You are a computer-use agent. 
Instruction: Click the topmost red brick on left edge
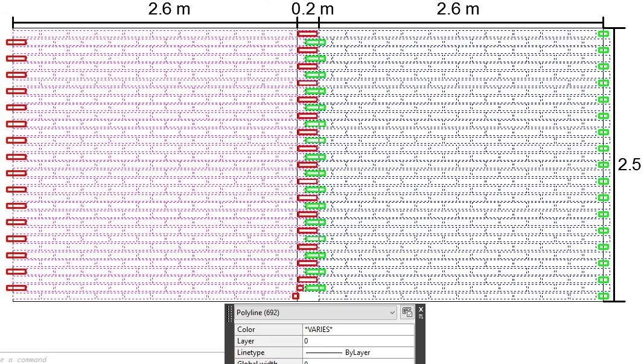16,42
